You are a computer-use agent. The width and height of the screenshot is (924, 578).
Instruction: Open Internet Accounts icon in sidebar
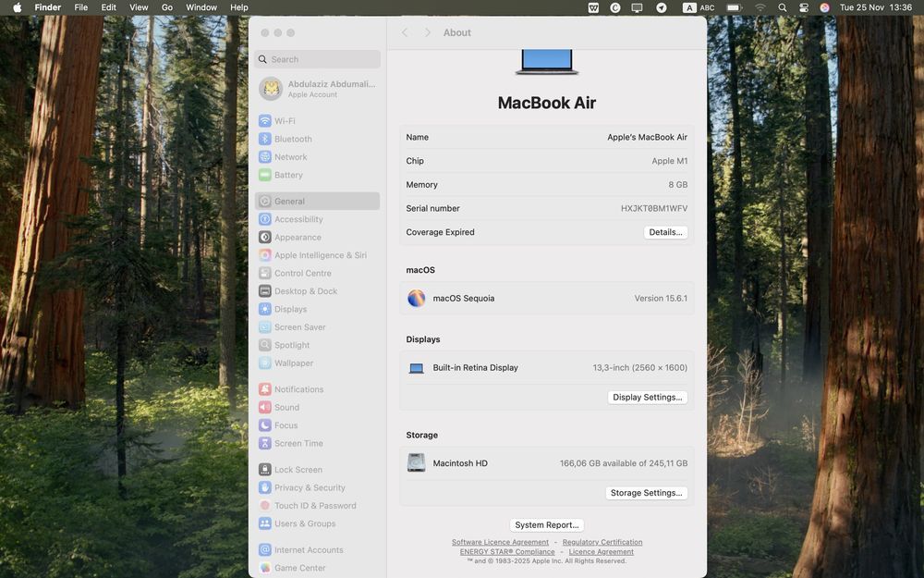click(265, 549)
